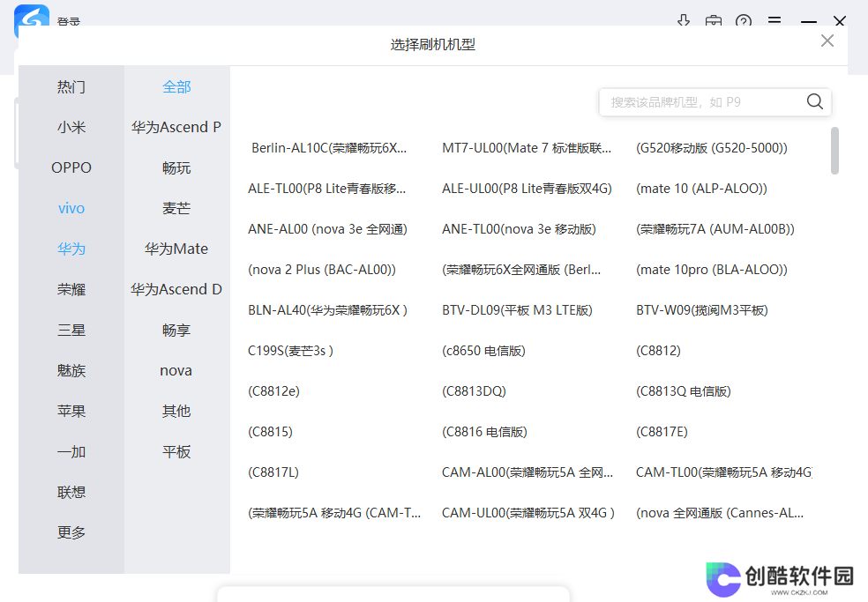Select the vivo brand
868x602 pixels.
(71, 208)
